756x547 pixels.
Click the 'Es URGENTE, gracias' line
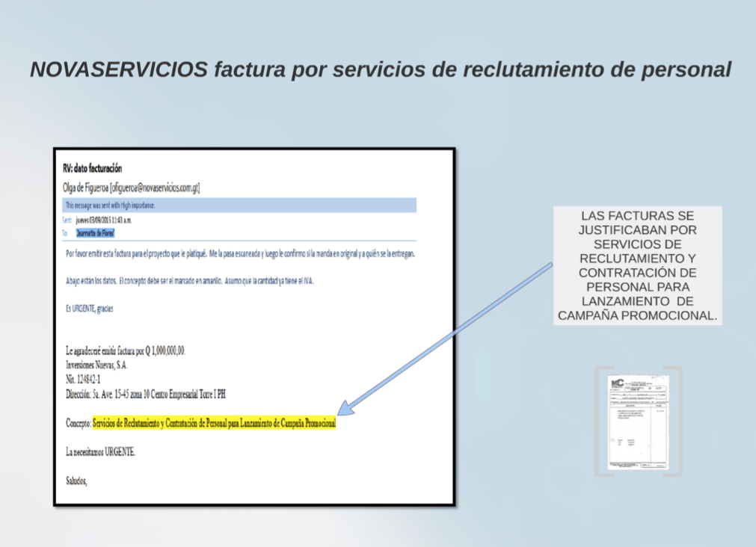(x=89, y=309)
